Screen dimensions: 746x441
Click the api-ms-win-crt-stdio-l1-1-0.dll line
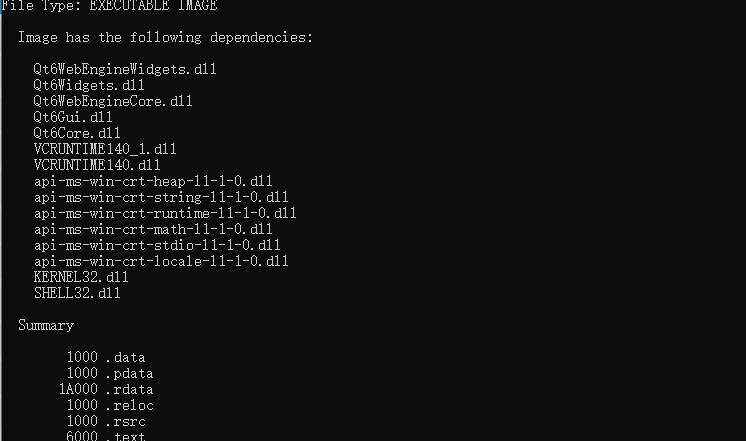[x=157, y=246]
